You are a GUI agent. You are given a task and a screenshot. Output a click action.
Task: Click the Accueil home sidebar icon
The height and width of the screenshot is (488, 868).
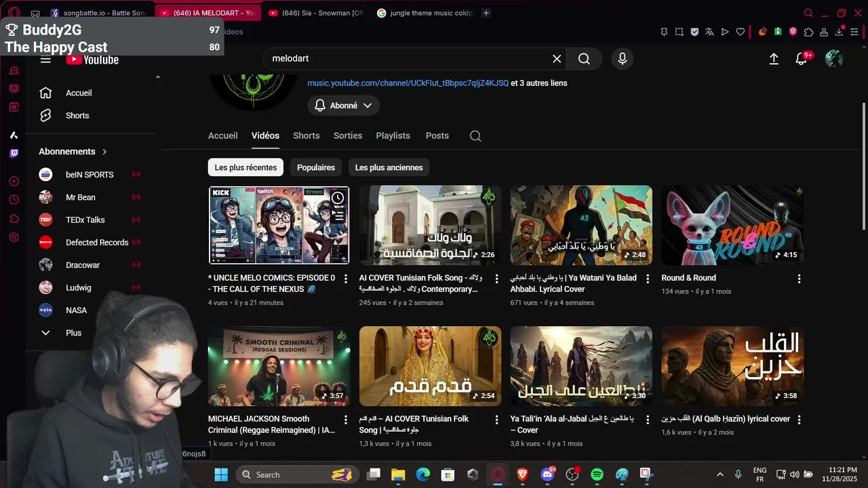coord(45,93)
